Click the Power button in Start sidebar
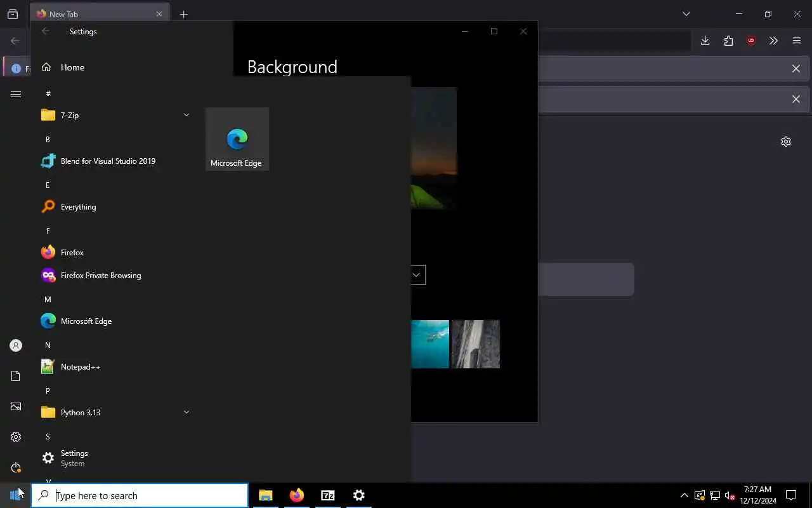This screenshot has width=812, height=508. [x=16, y=467]
